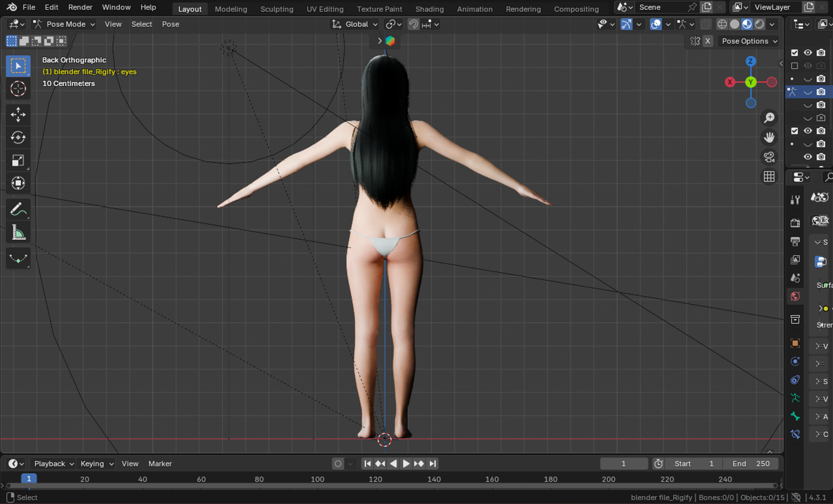Switch perspective/orthographic with the grid gizmo
Image resolution: width=833 pixels, height=504 pixels.
pyautogui.click(x=769, y=177)
